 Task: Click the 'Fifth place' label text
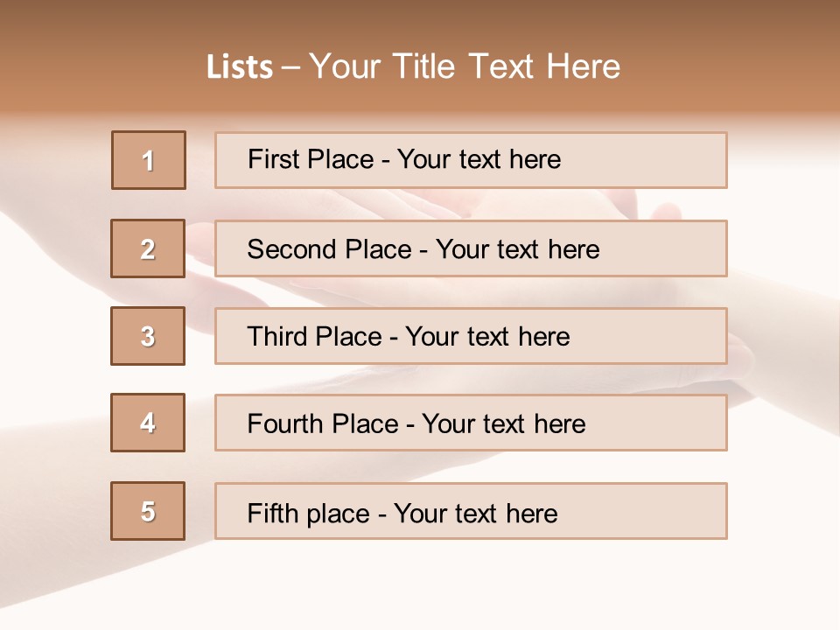pyautogui.click(x=309, y=513)
